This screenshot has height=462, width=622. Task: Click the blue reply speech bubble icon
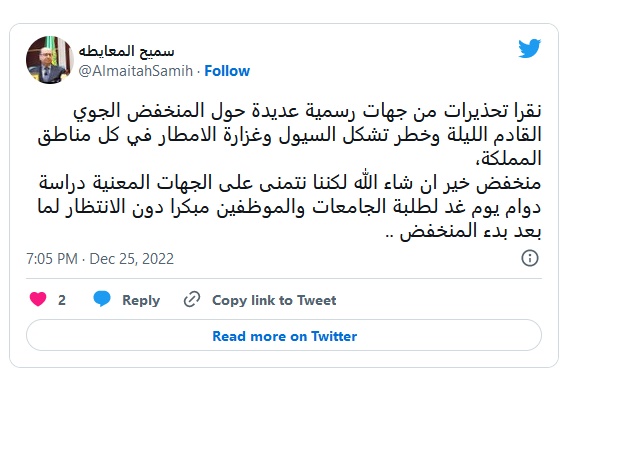(102, 299)
